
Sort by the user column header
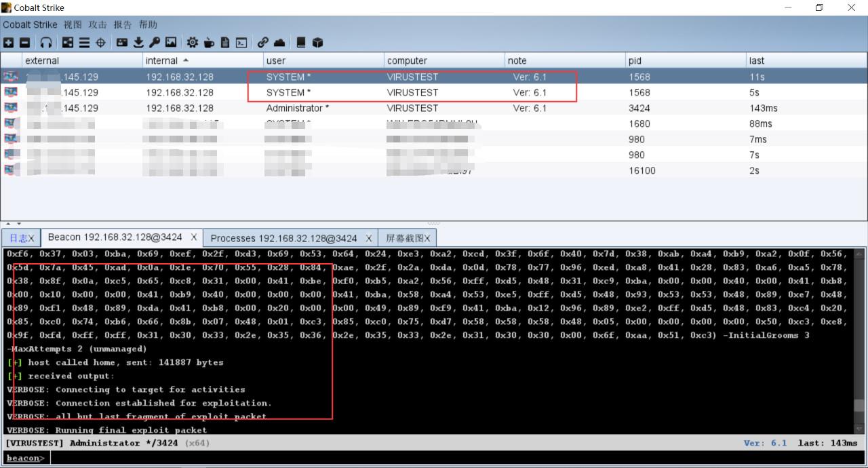tap(324, 60)
